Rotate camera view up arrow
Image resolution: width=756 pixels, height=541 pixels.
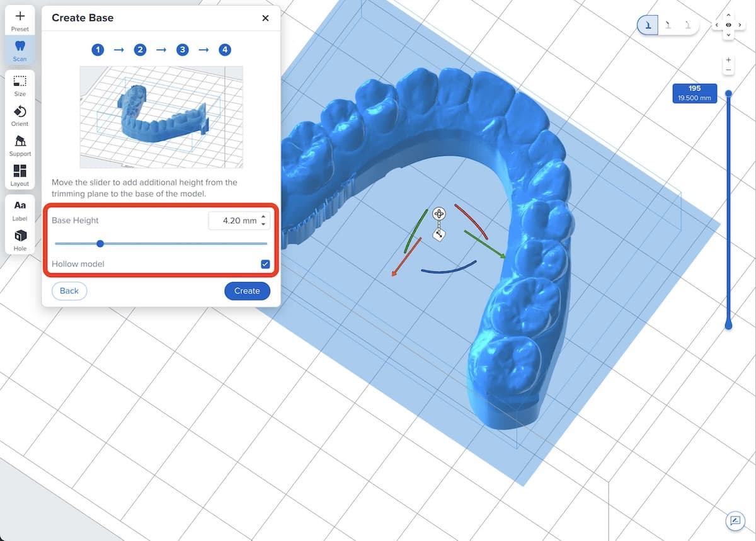pos(728,14)
